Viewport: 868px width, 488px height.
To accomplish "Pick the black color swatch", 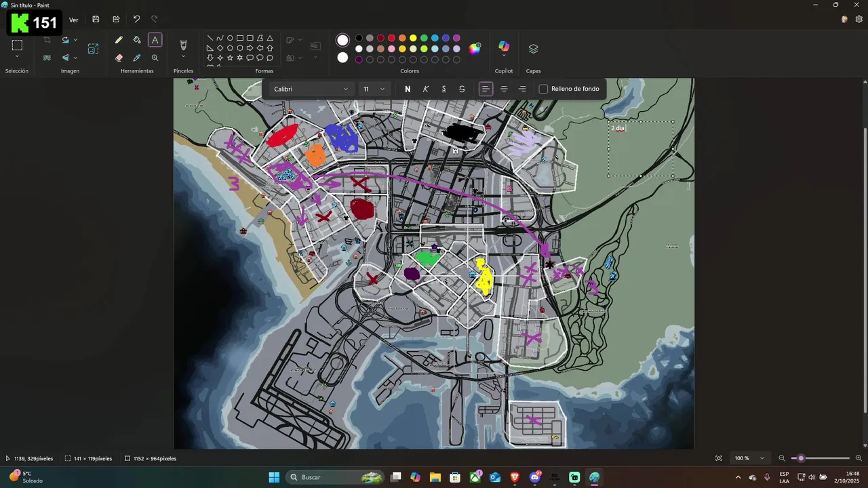I will click(359, 38).
